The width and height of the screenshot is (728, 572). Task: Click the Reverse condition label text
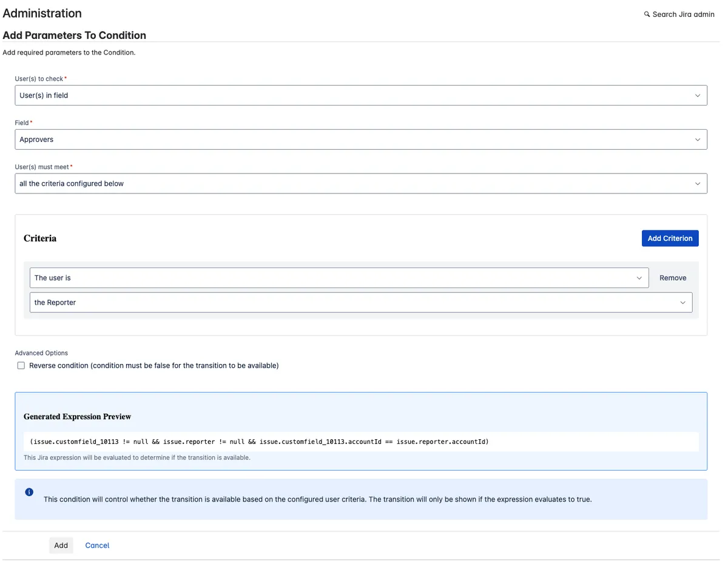pos(154,366)
